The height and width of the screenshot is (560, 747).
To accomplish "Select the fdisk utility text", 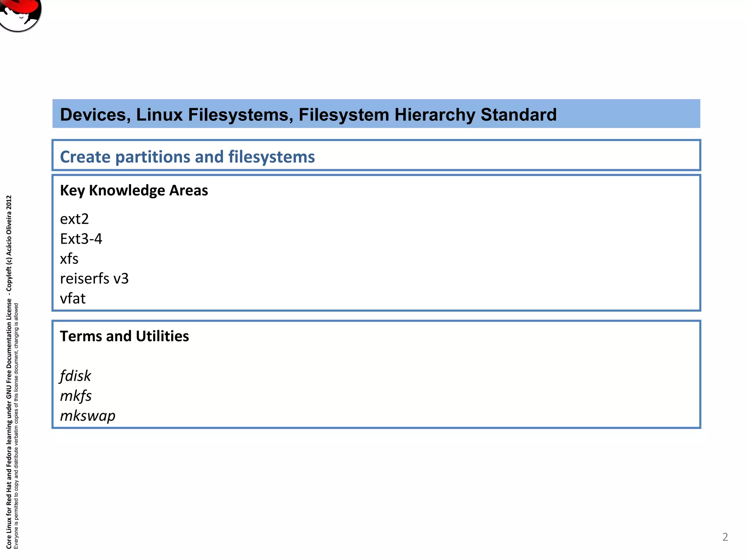I will tap(76, 376).
